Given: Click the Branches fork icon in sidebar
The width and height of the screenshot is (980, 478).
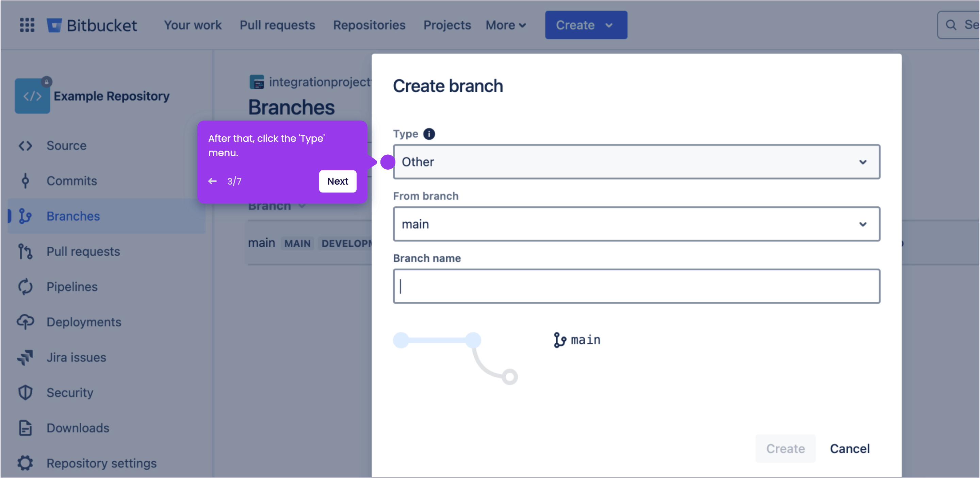Looking at the screenshot, I should coord(26,216).
